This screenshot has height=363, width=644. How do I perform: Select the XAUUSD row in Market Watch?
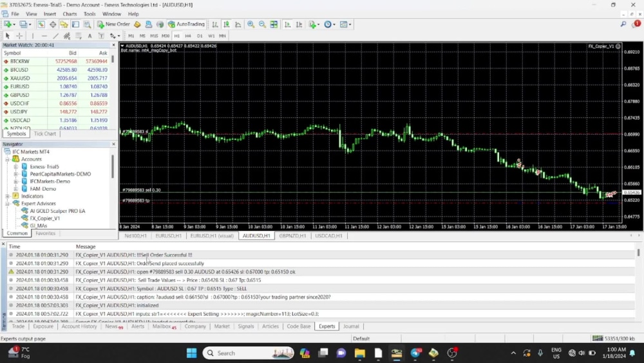[x=56, y=78]
